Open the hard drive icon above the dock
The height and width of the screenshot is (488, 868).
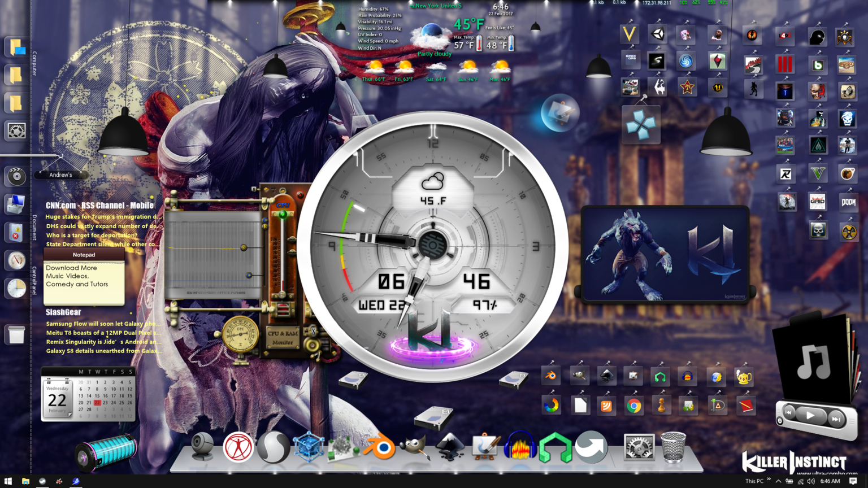433,418
